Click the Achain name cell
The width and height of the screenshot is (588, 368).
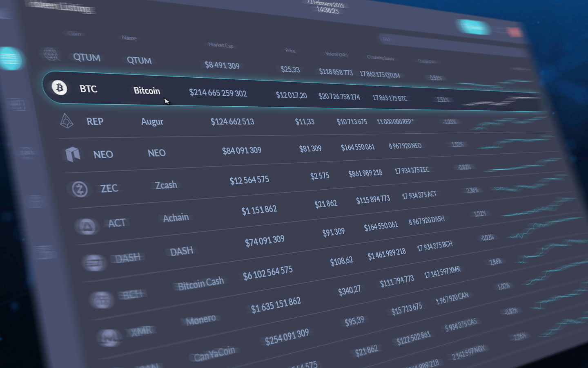click(176, 218)
